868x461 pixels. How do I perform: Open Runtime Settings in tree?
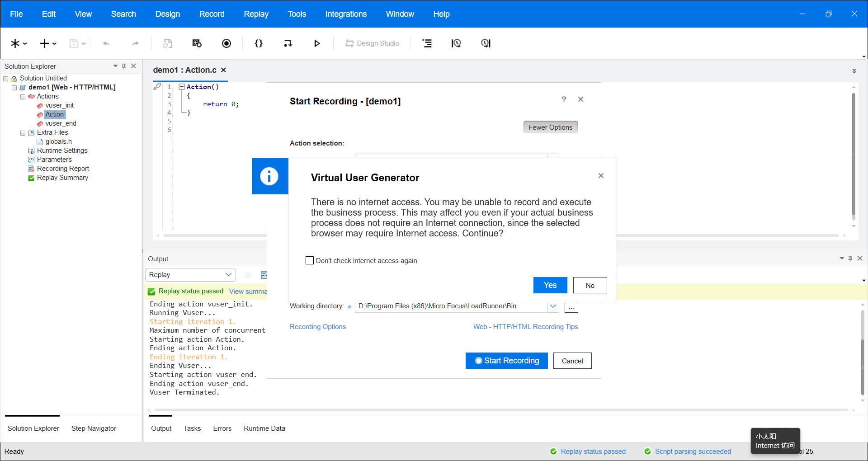tap(62, 151)
